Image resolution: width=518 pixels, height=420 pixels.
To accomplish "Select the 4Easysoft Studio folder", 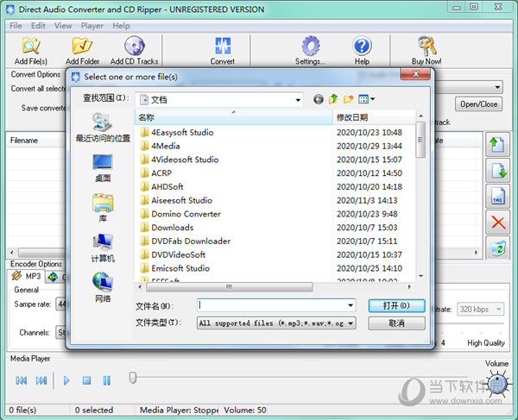I will (182, 132).
